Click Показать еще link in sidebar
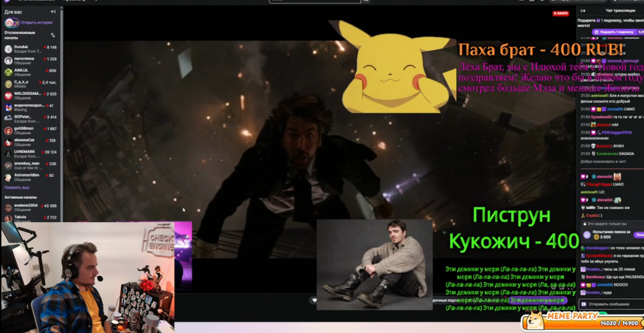The height and width of the screenshot is (333, 644). coord(17,187)
